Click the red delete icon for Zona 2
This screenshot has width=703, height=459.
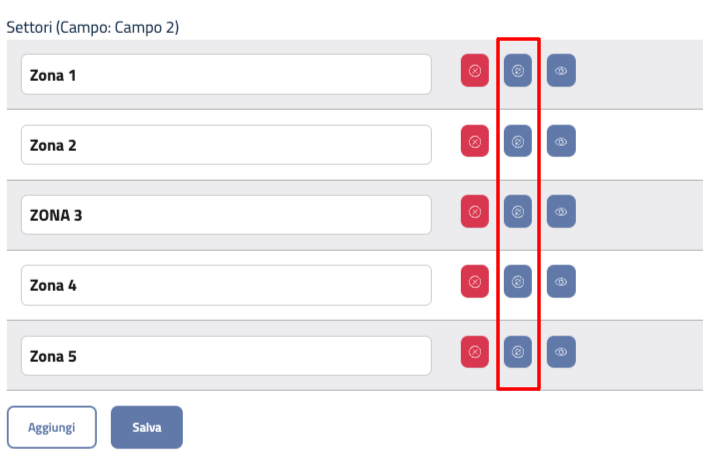coord(475,141)
